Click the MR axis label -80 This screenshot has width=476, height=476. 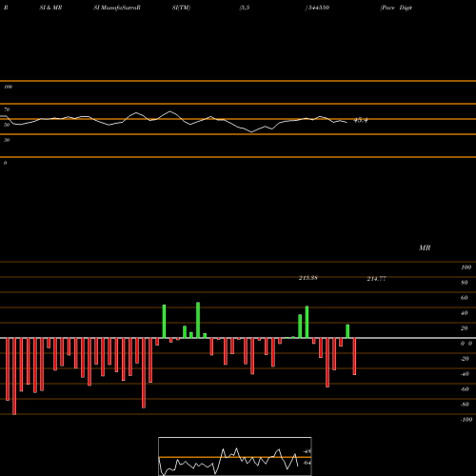coord(465,405)
